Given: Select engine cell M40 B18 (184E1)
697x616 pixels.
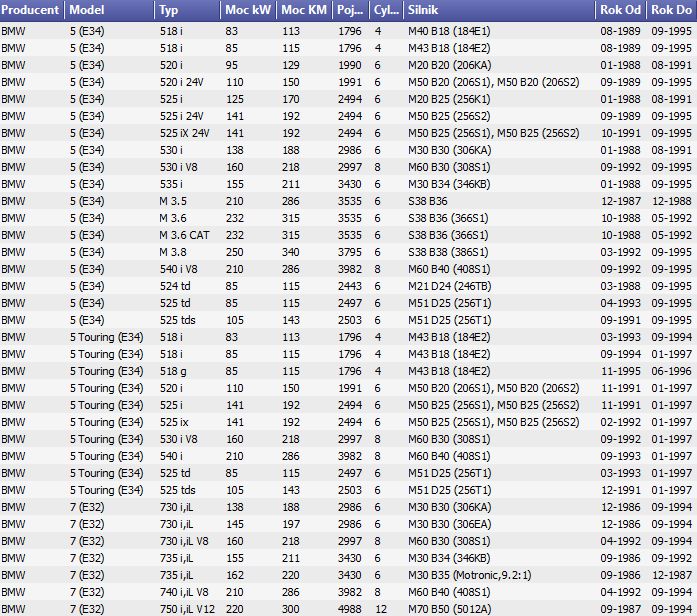Looking at the screenshot, I should (449, 31).
